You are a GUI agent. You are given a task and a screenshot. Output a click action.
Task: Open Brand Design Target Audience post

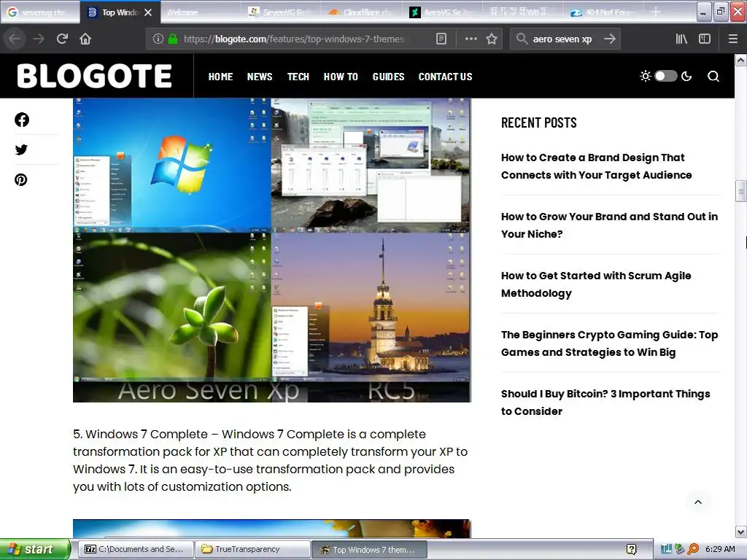[596, 166]
